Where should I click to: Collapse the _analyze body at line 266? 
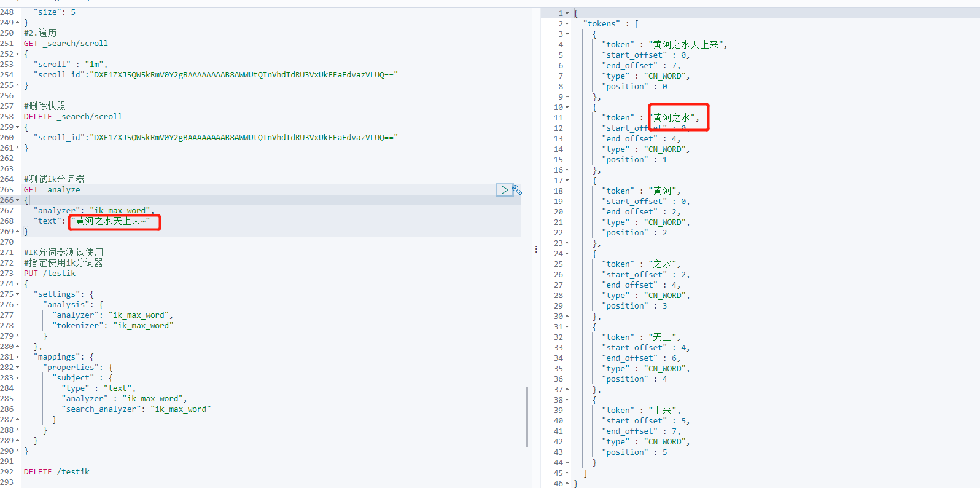tap(17, 200)
